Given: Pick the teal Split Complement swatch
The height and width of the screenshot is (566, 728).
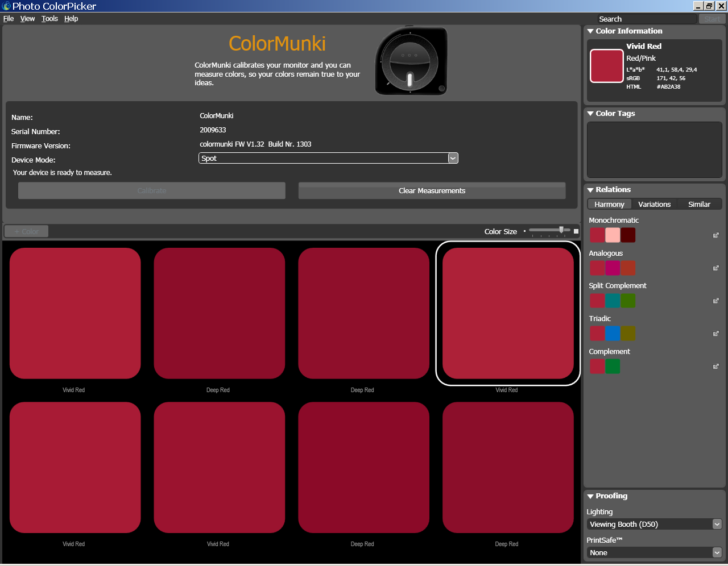Looking at the screenshot, I should [x=613, y=301].
